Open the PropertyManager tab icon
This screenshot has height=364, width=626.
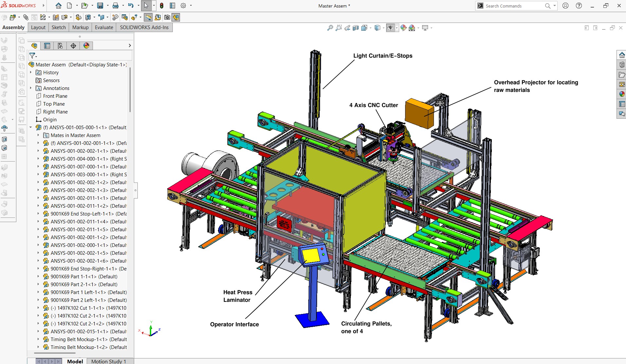coord(47,46)
